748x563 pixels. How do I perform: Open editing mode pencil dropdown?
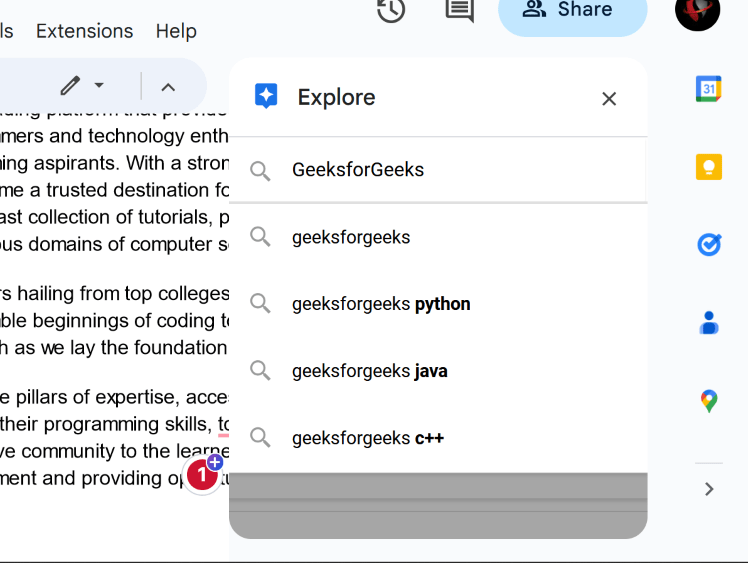click(82, 85)
